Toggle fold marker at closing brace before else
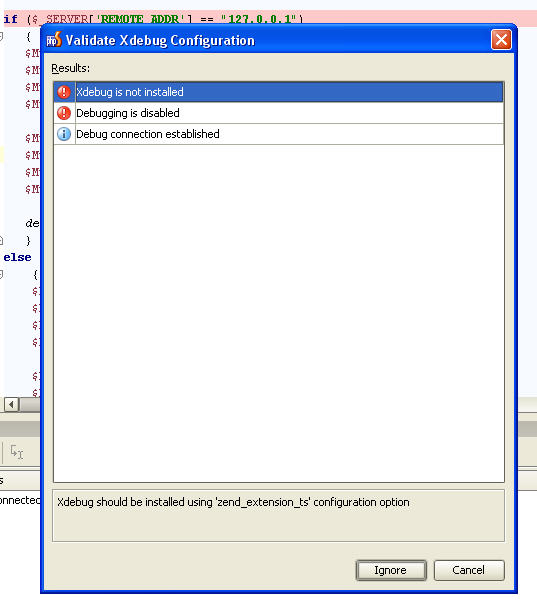 [x=1, y=240]
